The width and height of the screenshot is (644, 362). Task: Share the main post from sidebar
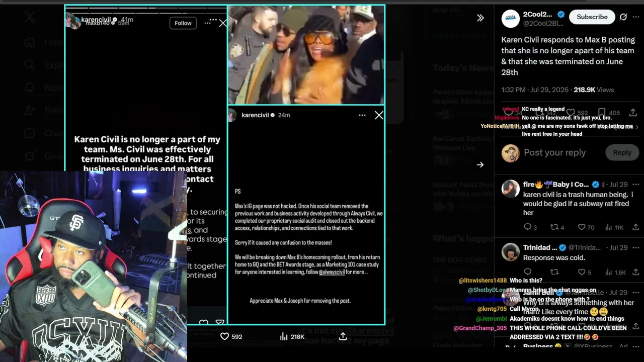click(x=633, y=113)
